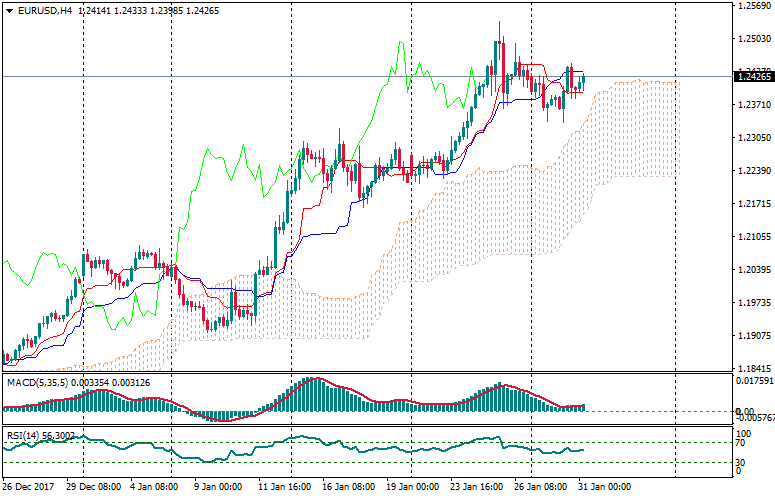Click the 1.25030 price axis label
This screenshot has width=775, height=498.
752,39
